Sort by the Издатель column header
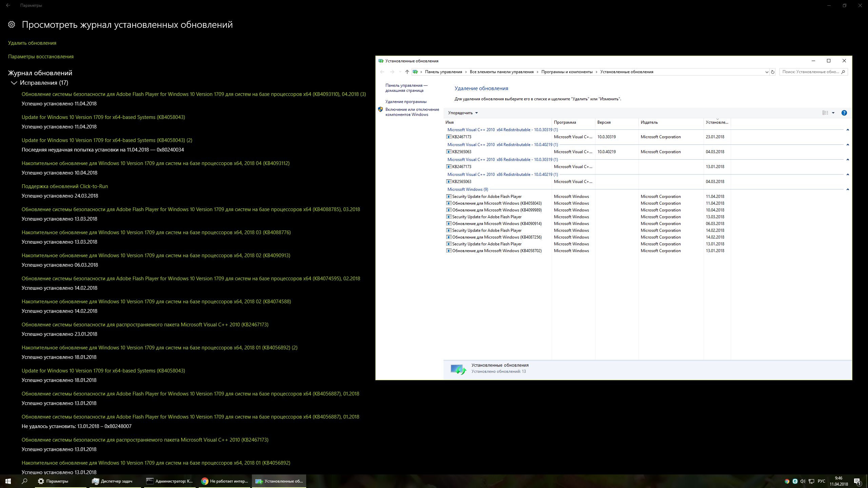Image resolution: width=868 pixels, height=488 pixels. pos(671,122)
